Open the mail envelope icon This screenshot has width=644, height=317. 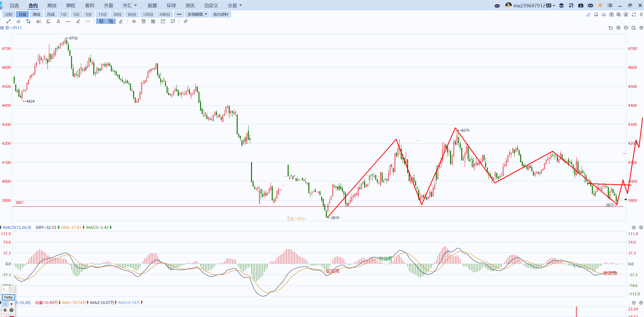pos(590,5)
